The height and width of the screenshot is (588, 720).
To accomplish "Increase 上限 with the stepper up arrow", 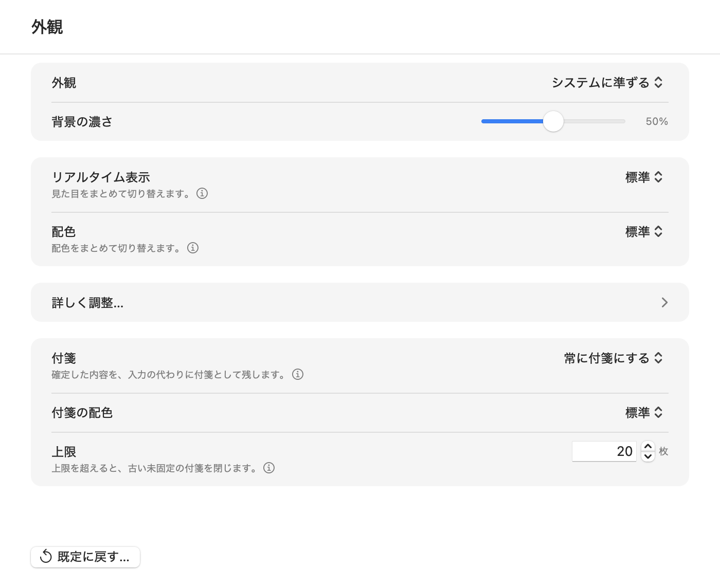I will coord(648,447).
